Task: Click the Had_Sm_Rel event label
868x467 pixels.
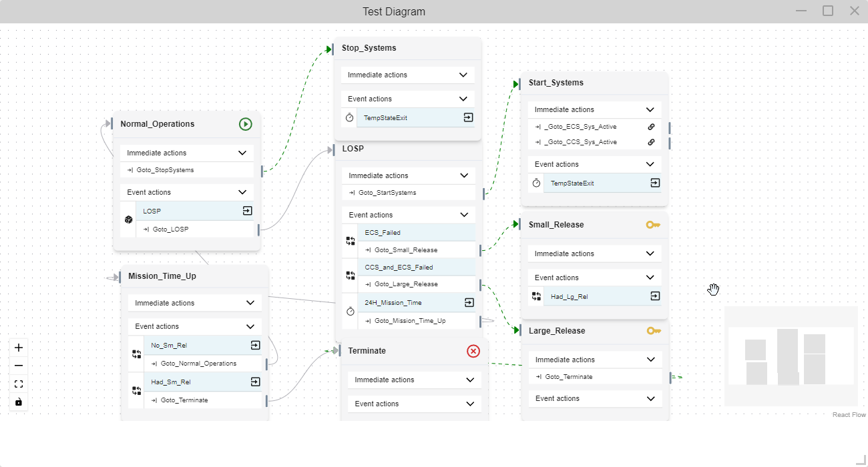Action: click(171, 382)
